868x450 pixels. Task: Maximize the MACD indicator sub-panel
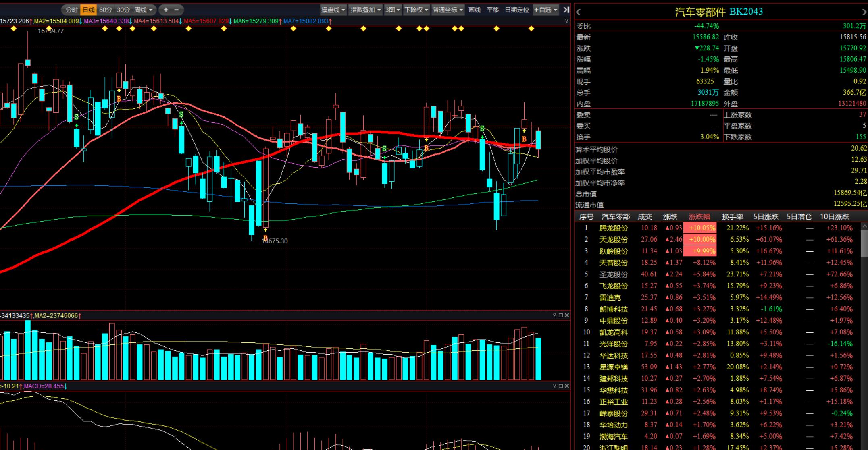click(x=560, y=386)
